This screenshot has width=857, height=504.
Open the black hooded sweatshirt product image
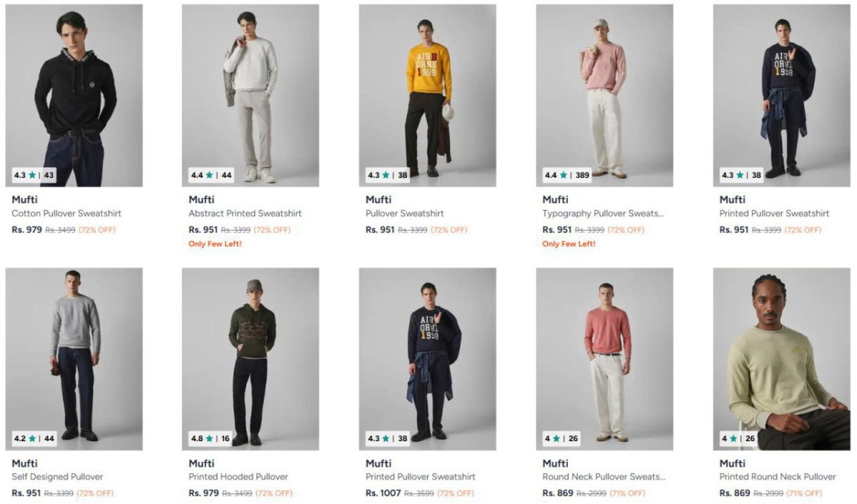coord(74,96)
